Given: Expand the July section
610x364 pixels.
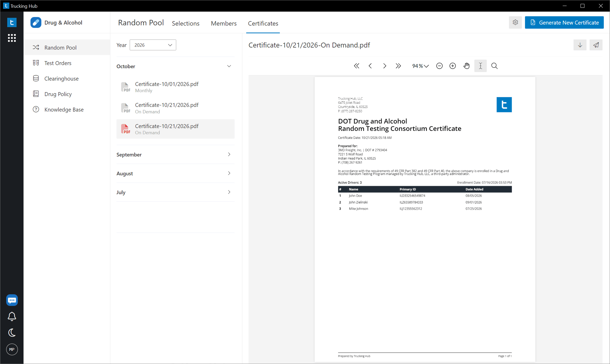Looking at the screenshot, I should pyautogui.click(x=175, y=192).
